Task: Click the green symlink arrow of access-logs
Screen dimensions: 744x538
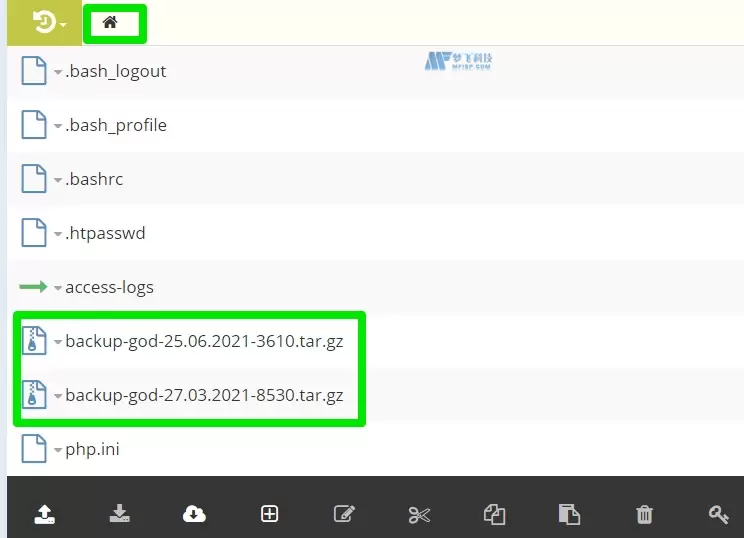Action: (x=33, y=287)
